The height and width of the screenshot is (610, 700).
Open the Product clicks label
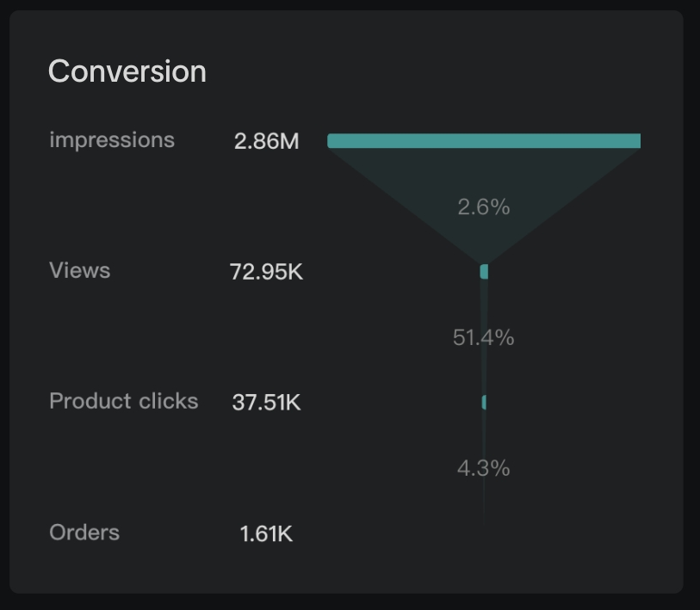[123, 401]
